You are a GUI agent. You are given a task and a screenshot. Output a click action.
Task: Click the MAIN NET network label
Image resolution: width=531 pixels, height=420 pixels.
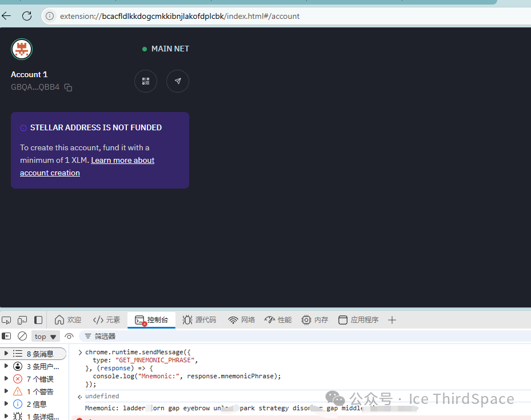click(166, 49)
